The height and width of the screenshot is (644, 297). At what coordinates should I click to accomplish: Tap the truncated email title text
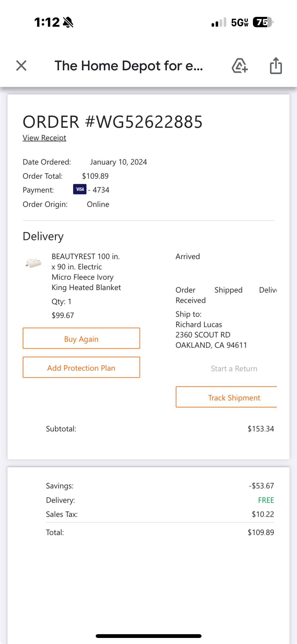click(129, 66)
